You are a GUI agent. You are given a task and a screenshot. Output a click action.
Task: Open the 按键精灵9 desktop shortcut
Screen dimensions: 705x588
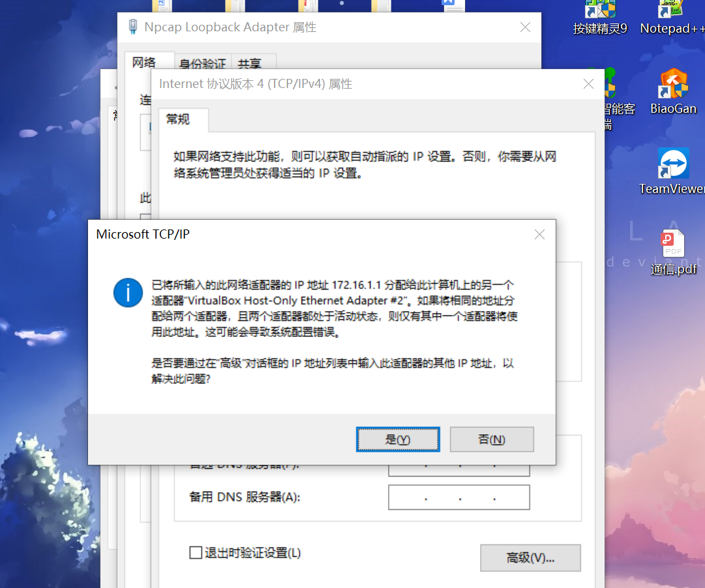point(600,18)
